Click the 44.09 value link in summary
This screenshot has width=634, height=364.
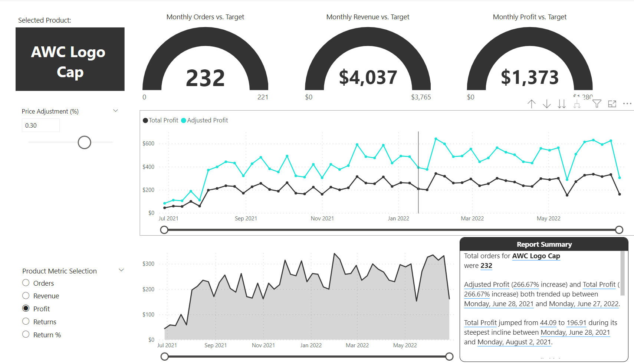pos(548,323)
